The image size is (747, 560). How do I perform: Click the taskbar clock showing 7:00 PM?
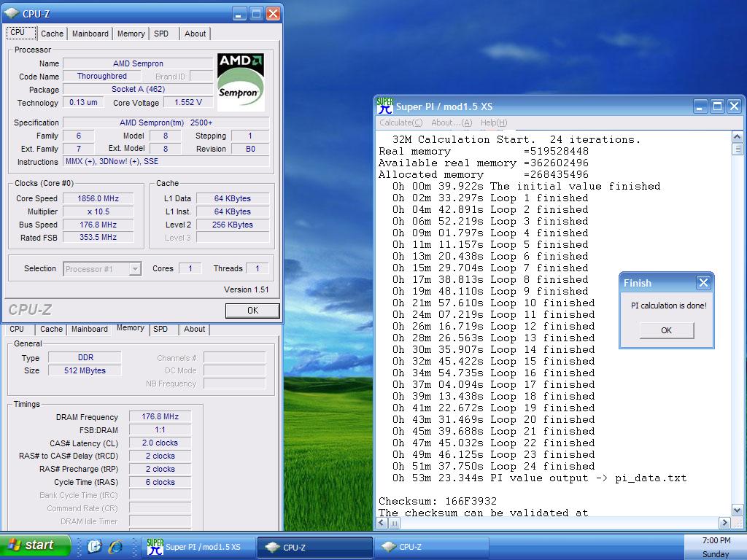pos(716,540)
